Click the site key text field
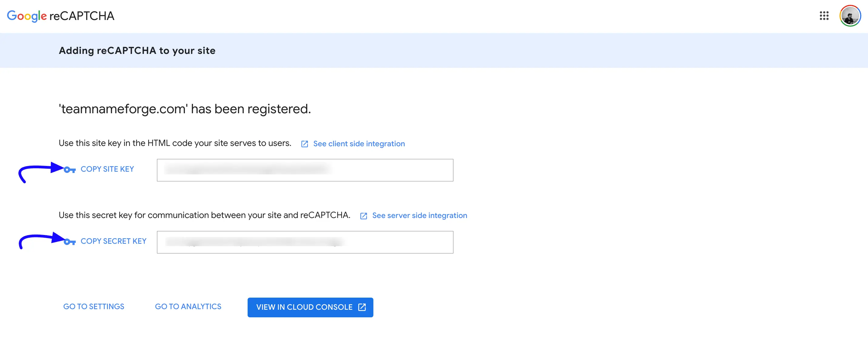 [x=305, y=170]
